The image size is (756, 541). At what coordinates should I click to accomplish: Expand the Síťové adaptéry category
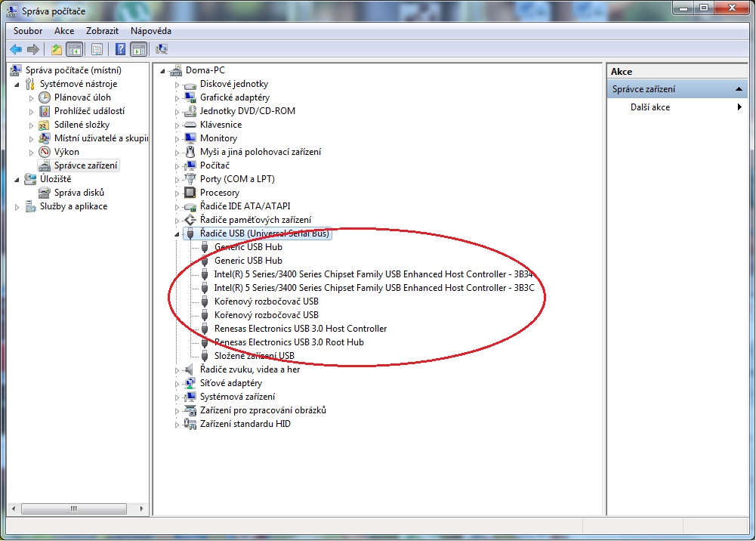pyautogui.click(x=178, y=384)
